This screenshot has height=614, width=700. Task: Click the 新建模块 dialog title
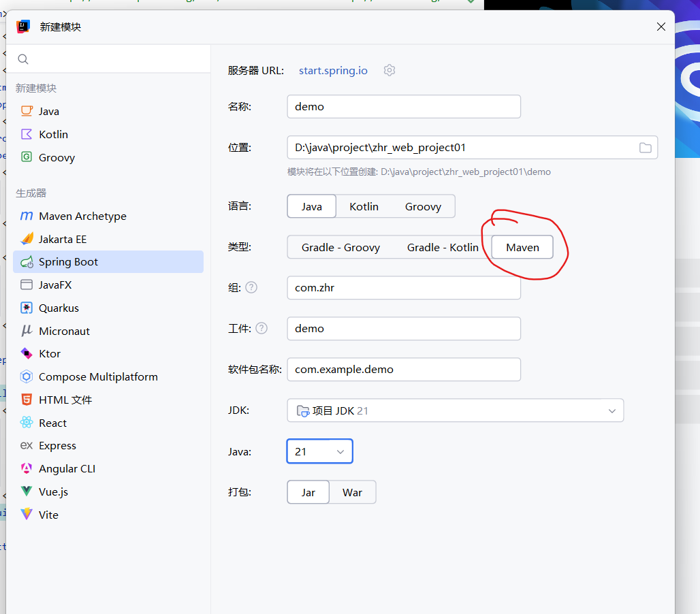pyautogui.click(x=61, y=27)
